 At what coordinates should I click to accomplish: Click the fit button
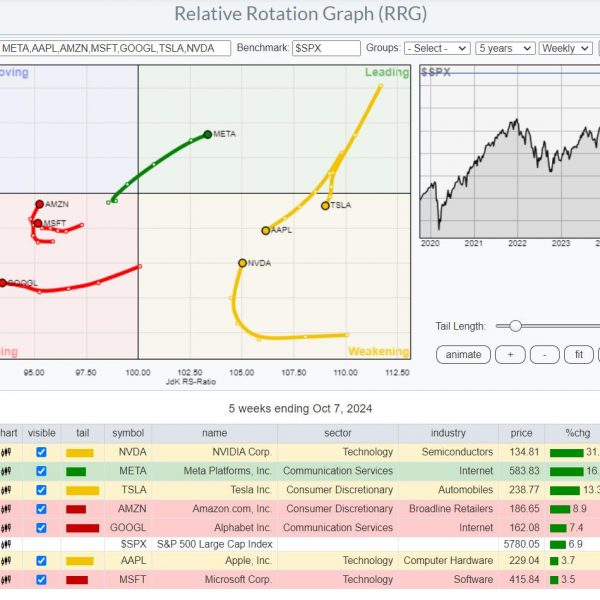tap(579, 355)
